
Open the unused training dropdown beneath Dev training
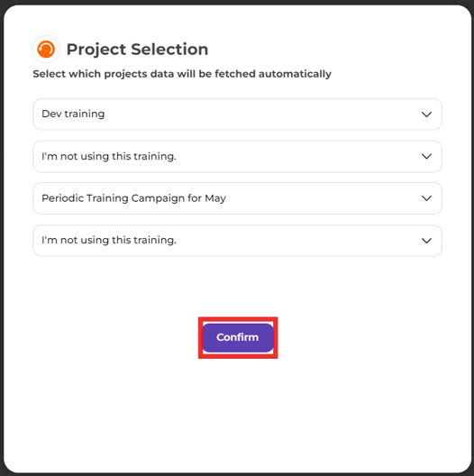[237, 156]
